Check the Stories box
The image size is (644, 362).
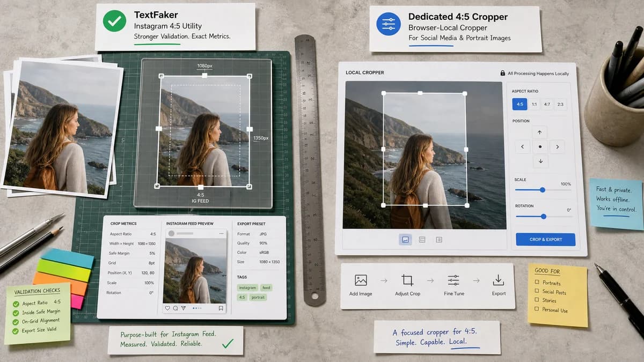(x=537, y=301)
